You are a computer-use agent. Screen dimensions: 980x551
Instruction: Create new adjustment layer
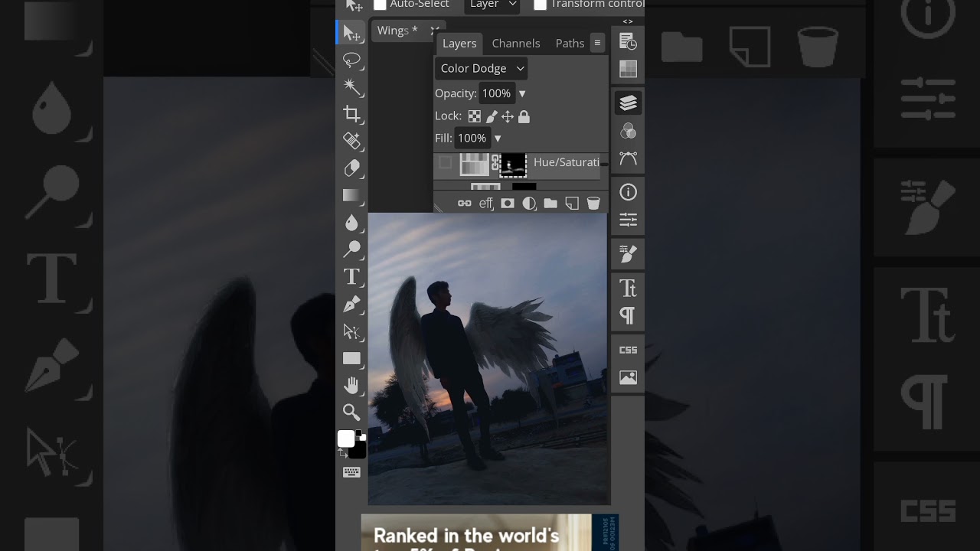(x=528, y=203)
